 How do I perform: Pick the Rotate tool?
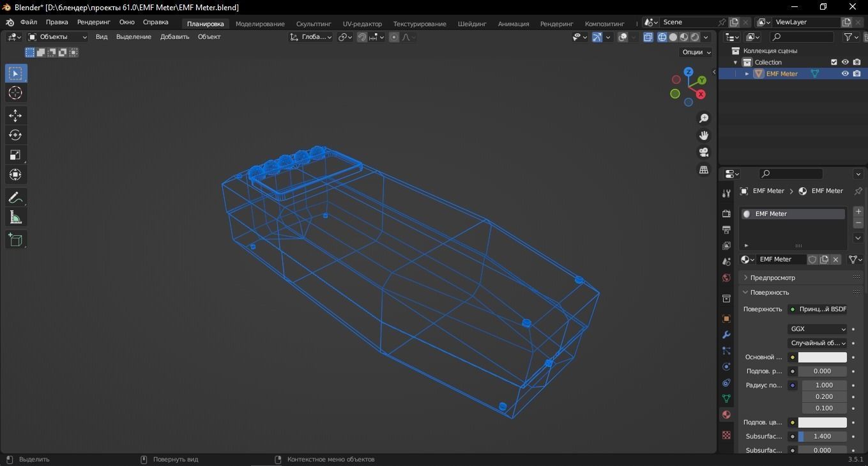click(x=16, y=135)
